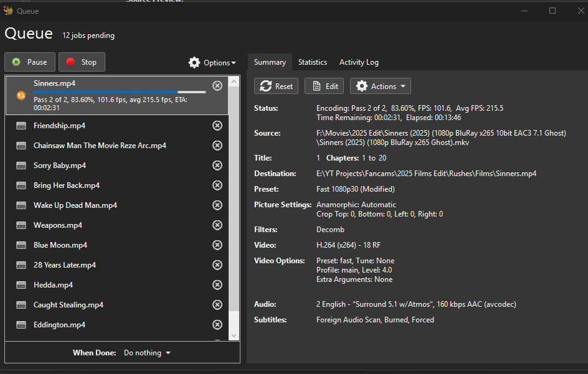Click the film icon beside Weapons.mp4
The image size is (588, 374).
(x=21, y=225)
